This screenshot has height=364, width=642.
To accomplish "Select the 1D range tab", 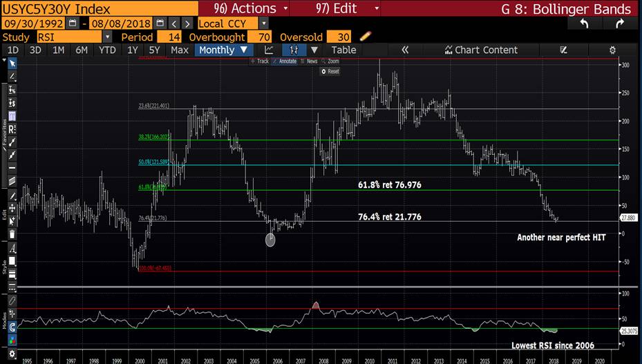I will (13, 50).
